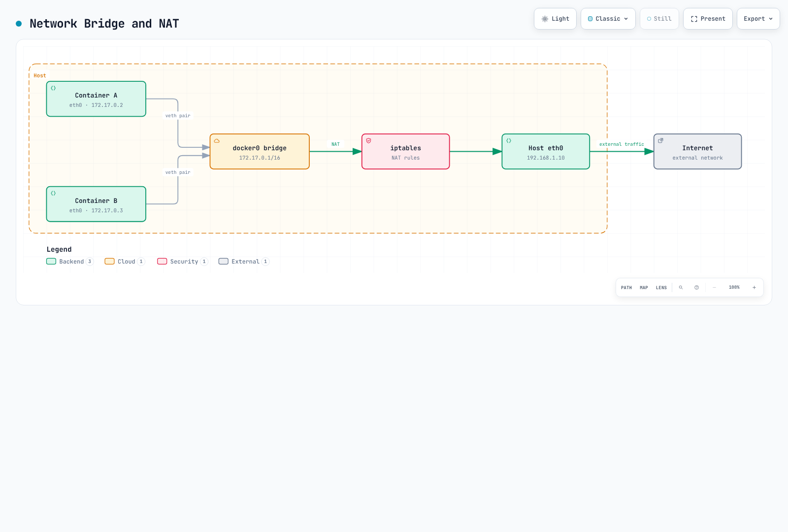The height and width of the screenshot is (532, 788).
Task: Open the Export dropdown menu
Action: pyautogui.click(x=758, y=19)
